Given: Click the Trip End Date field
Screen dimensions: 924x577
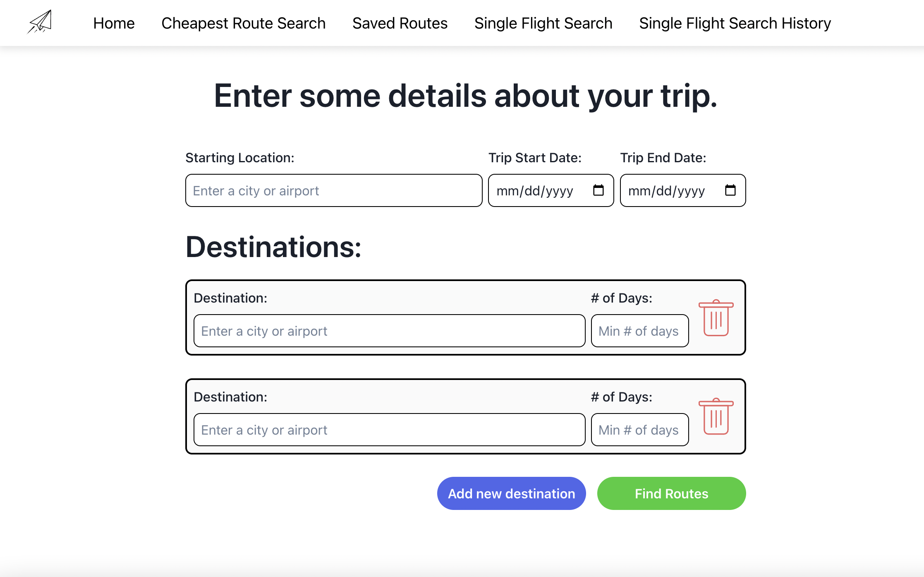Looking at the screenshot, I should [x=670, y=190].
